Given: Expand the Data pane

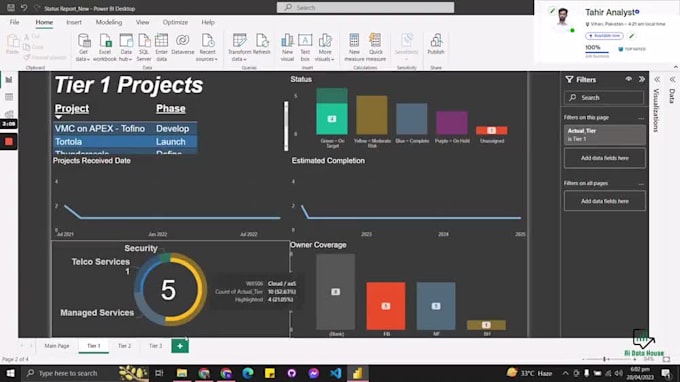Looking at the screenshot, I should (672, 79).
